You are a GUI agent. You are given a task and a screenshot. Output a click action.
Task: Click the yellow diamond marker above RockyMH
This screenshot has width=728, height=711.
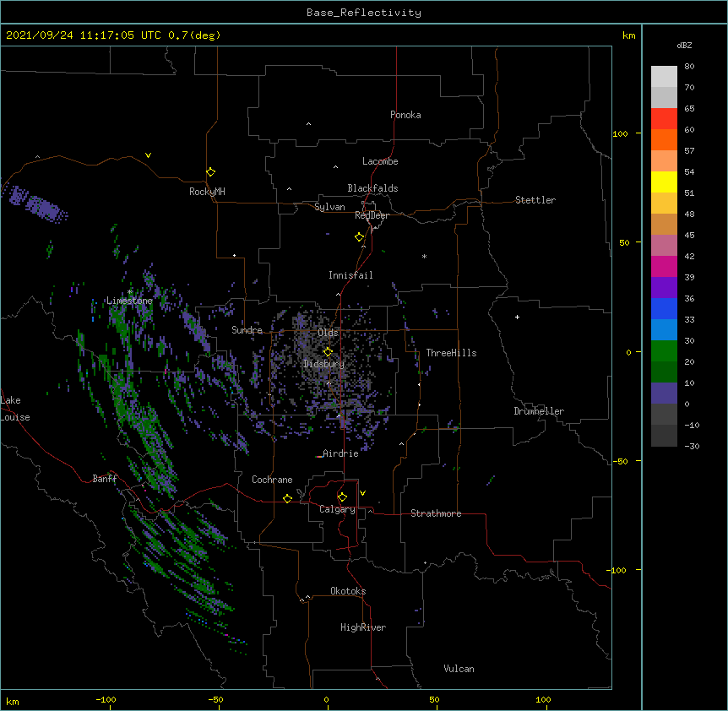pos(211,172)
